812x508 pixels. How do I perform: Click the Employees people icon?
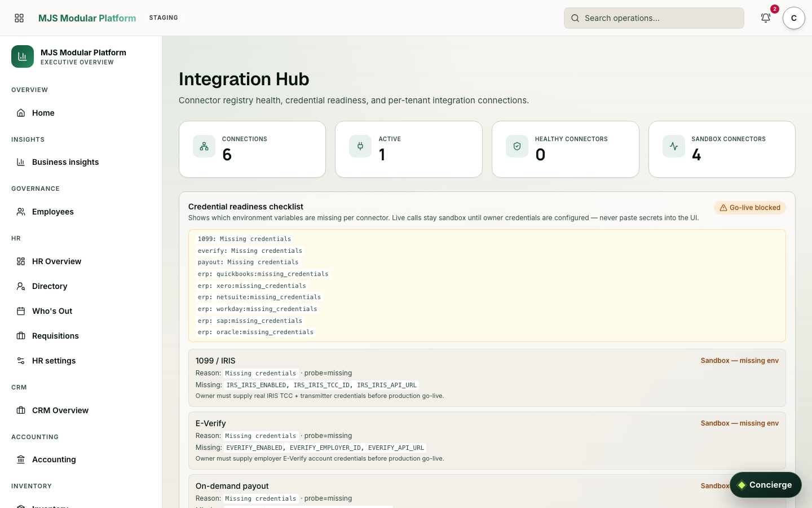click(x=21, y=212)
